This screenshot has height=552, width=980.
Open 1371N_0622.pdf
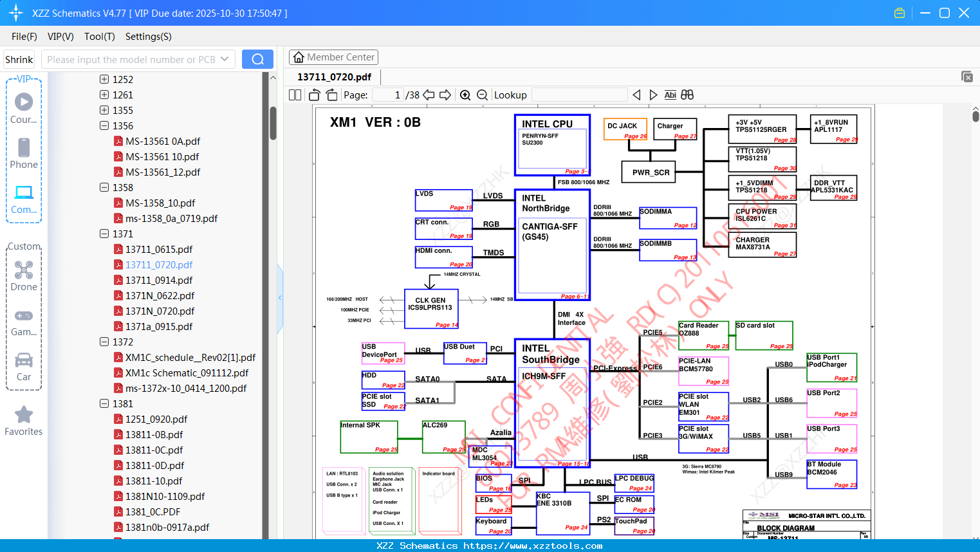point(160,296)
